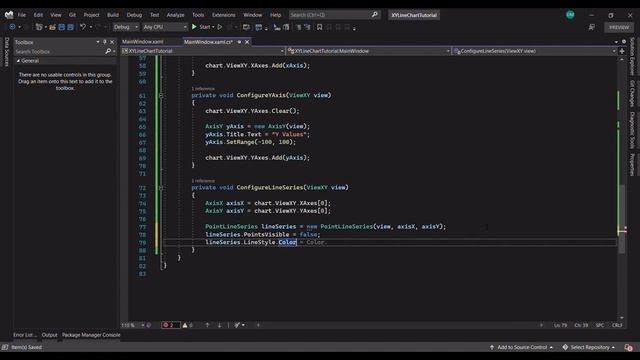Open the Error List tab
This screenshot has width=640, height=360.
point(25,335)
